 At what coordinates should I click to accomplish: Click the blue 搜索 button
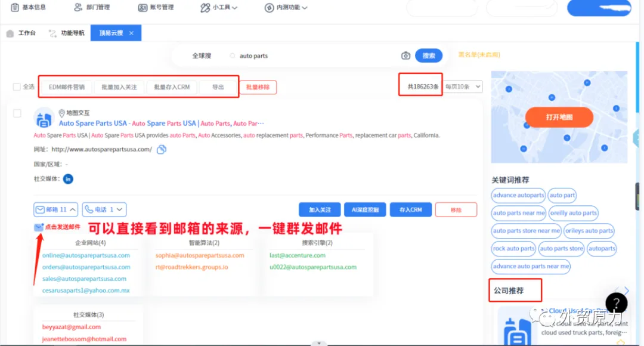pos(428,55)
